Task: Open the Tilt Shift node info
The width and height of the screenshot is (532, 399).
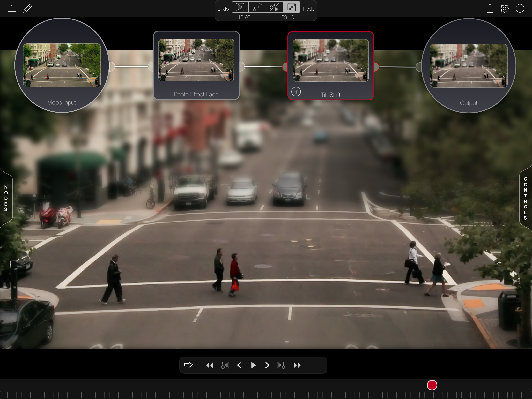Action: (x=296, y=92)
